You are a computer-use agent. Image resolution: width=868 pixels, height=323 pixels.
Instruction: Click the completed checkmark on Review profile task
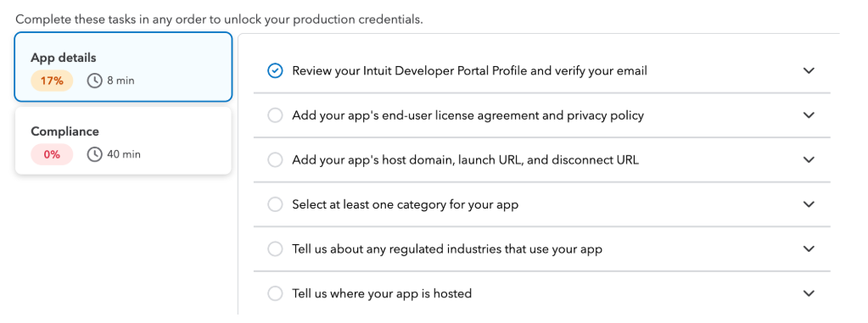pyautogui.click(x=275, y=71)
